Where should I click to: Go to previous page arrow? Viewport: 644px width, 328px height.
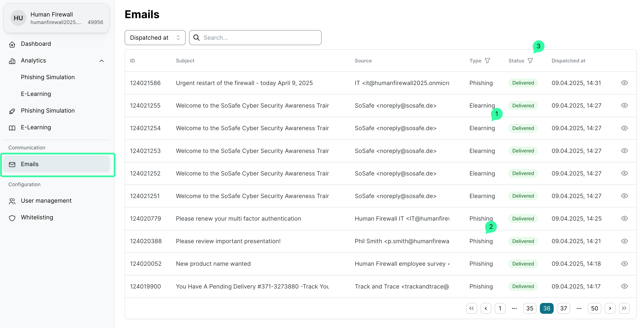click(486, 308)
